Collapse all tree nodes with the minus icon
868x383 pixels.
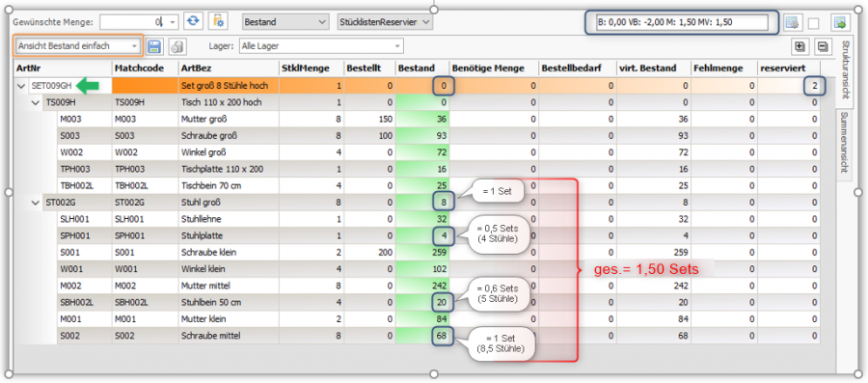click(x=823, y=46)
